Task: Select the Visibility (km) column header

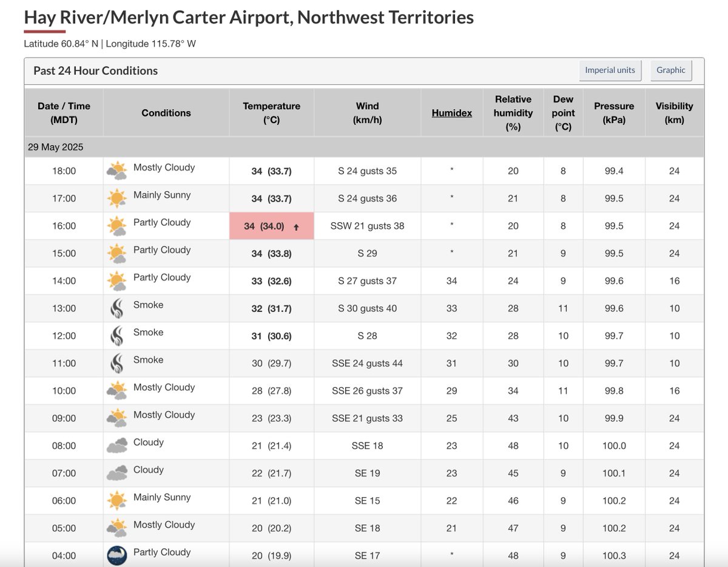Action: [x=675, y=113]
